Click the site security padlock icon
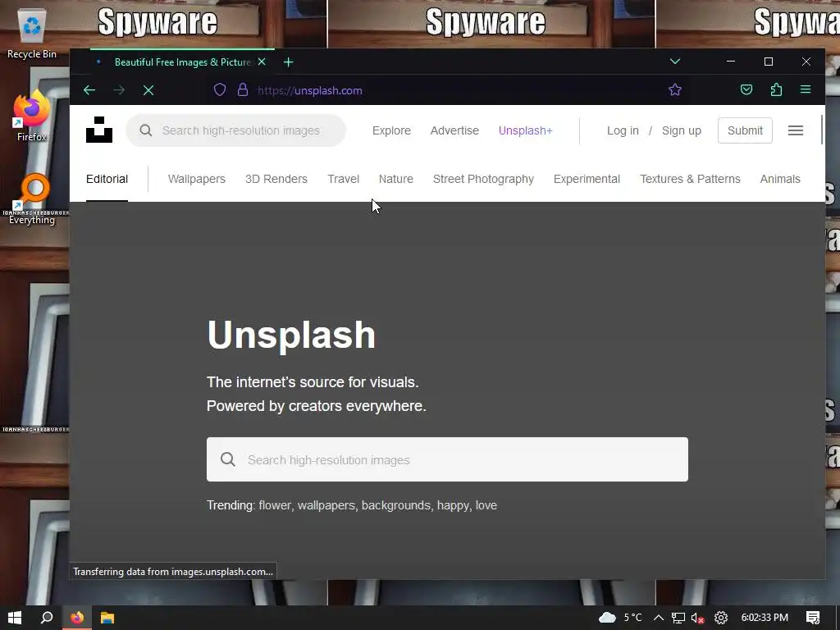 click(243, 90)
